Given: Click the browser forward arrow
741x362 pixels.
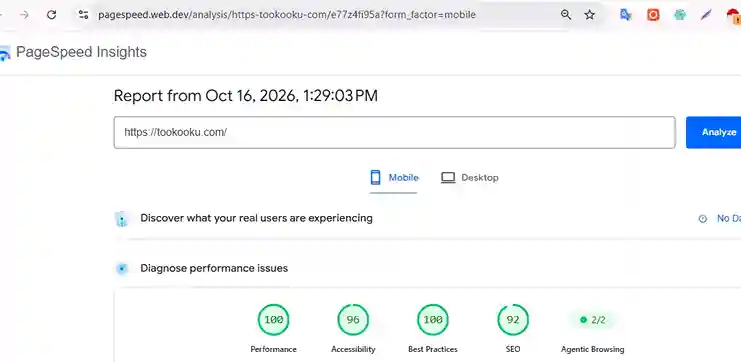Looking at the screenshot, I should tap(24, 15).
